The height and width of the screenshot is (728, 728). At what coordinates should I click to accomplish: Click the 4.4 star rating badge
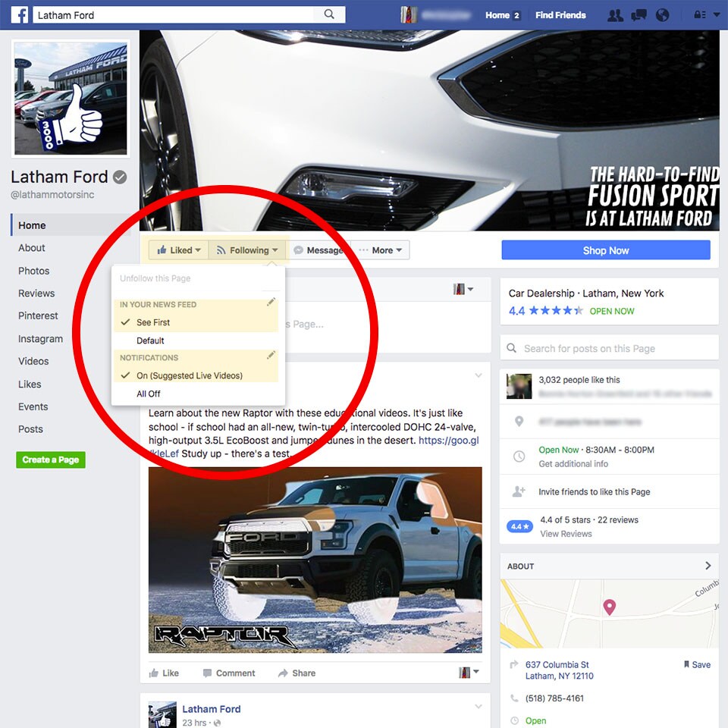519,526
